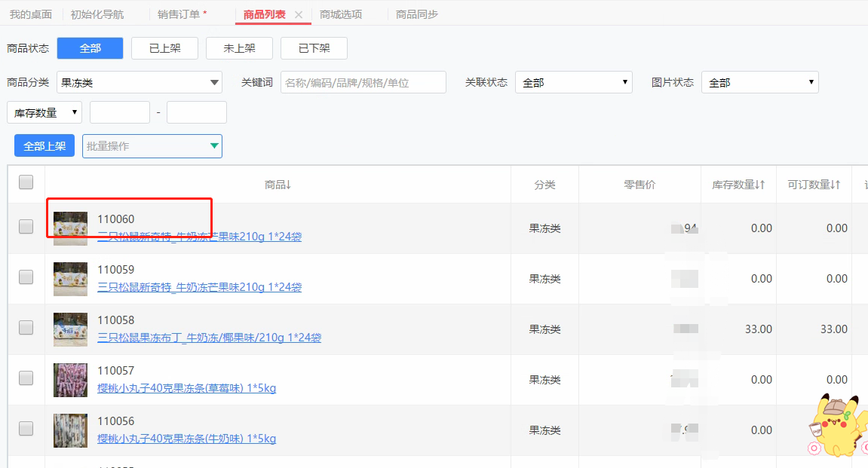
Task: Open link 樱桃小丸子40克果冻条(牛奶味)
Action: click(x=186, y=438)
